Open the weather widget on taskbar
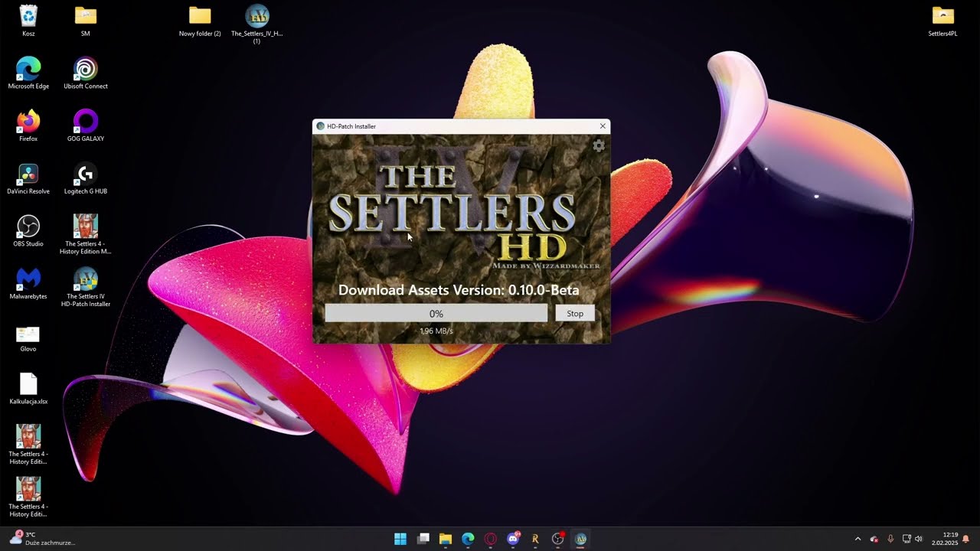The image size is (980, 551). [42, 539]
